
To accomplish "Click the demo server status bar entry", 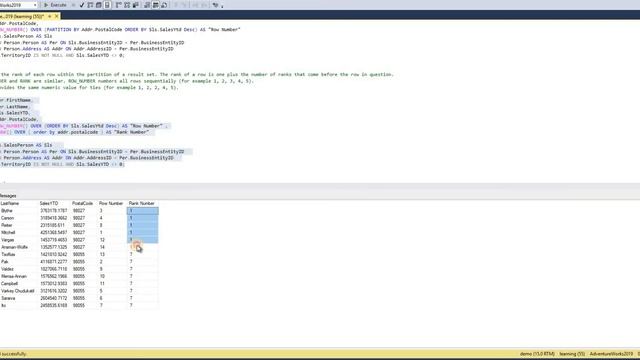I will click(x=537, y=354).
